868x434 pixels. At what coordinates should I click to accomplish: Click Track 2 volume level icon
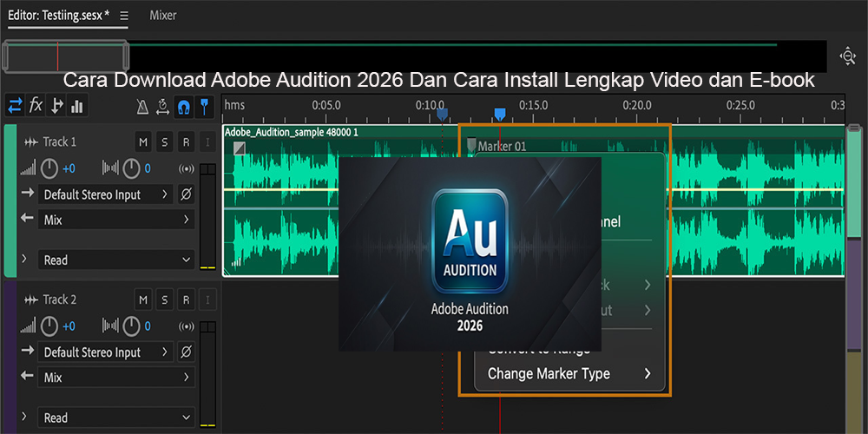click(29, 326)
